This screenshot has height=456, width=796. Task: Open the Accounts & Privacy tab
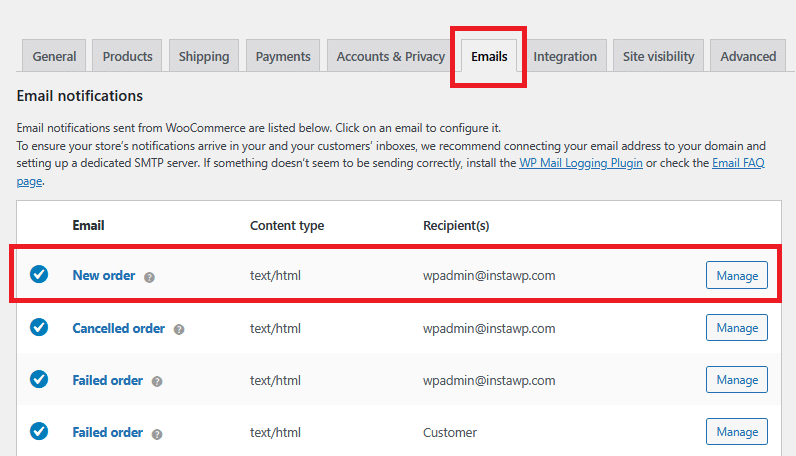click(390, 56)
